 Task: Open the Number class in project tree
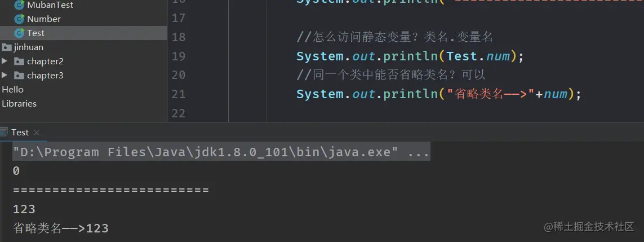pos(44,19)
